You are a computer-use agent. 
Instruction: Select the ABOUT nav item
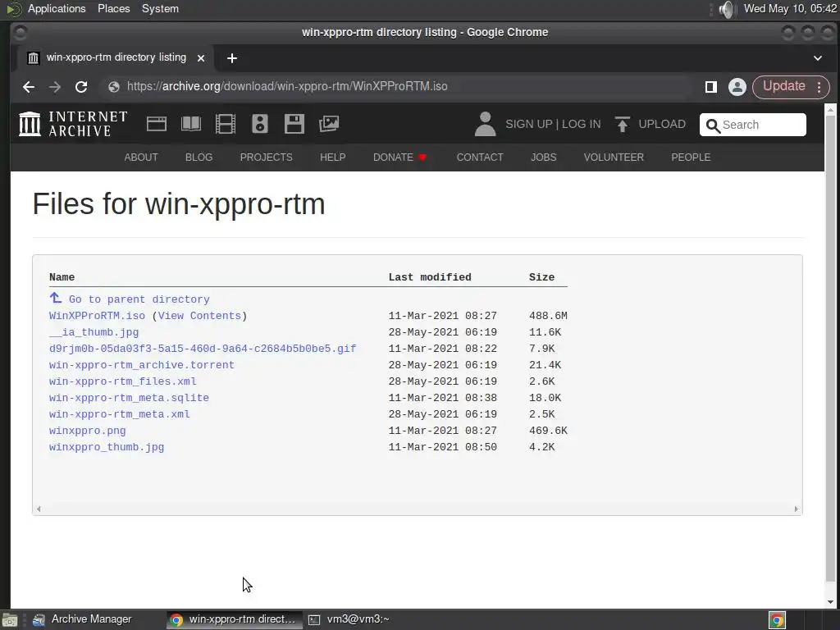[x=141, y=157]
